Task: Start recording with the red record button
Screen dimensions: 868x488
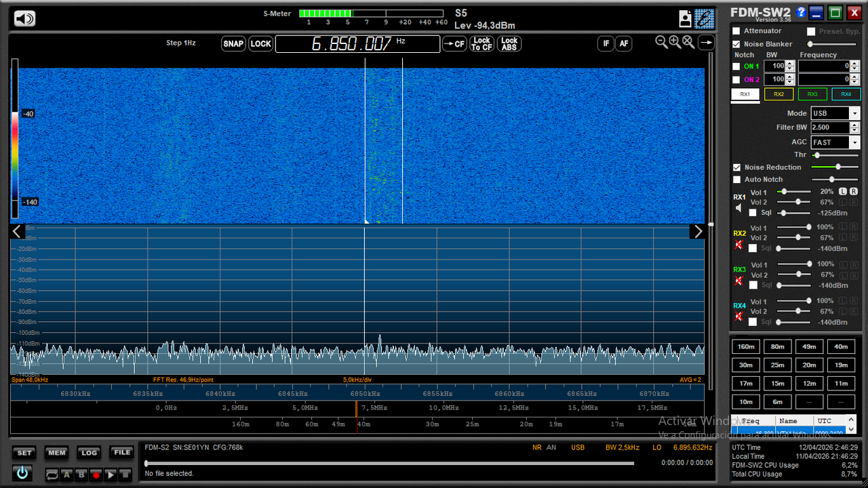Action: [96, 475]
